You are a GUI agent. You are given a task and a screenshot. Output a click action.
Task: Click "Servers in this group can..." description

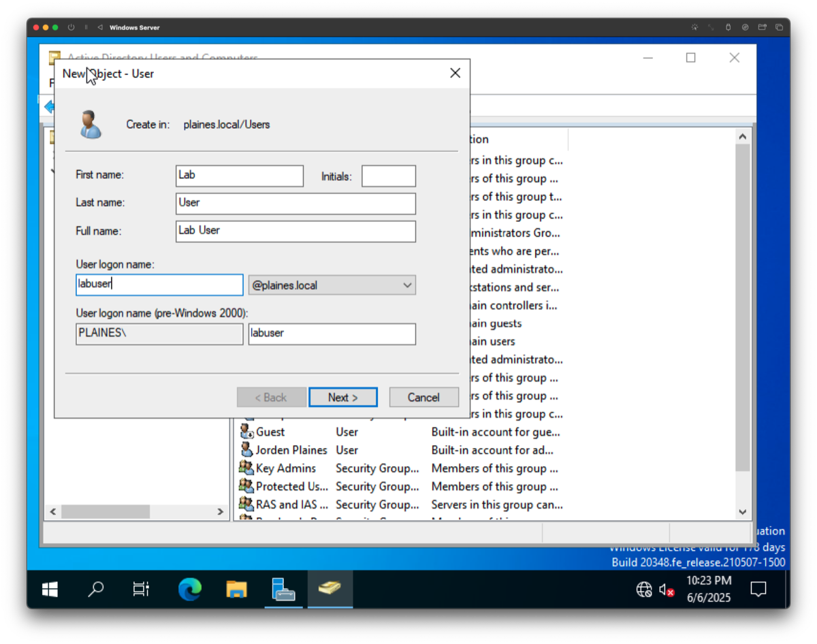[497, 504]
